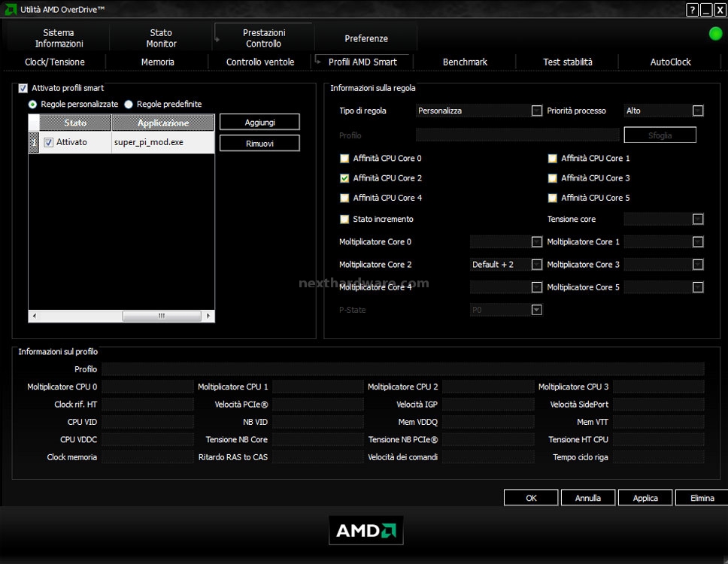Confirm with the OK button
This screenshot has height=564, width=728.
pos(531,498)
